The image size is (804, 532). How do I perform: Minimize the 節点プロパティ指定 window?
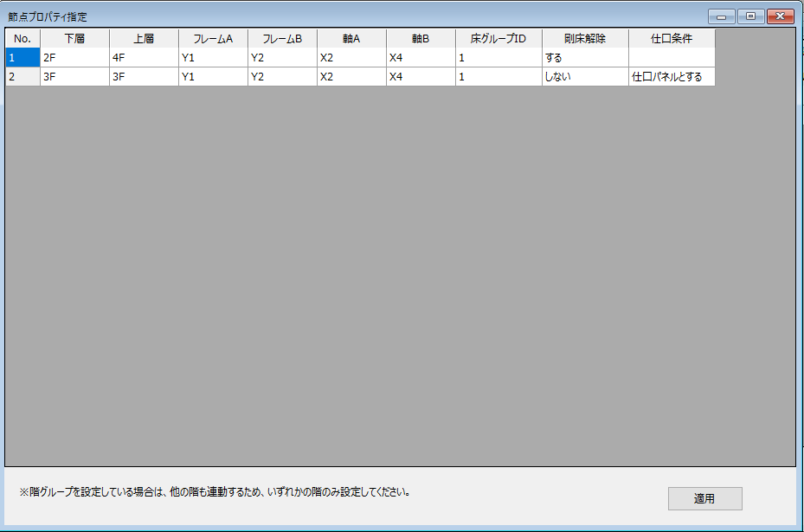tap(722, 16)
